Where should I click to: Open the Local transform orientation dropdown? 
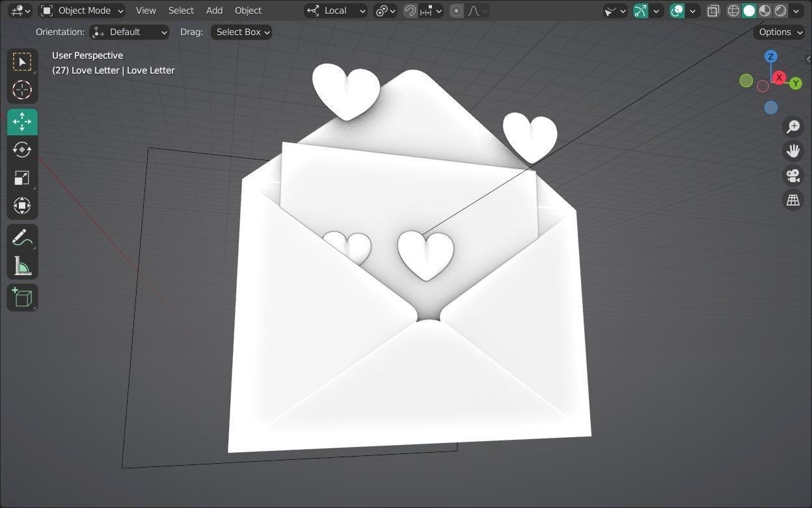(336, 10)
